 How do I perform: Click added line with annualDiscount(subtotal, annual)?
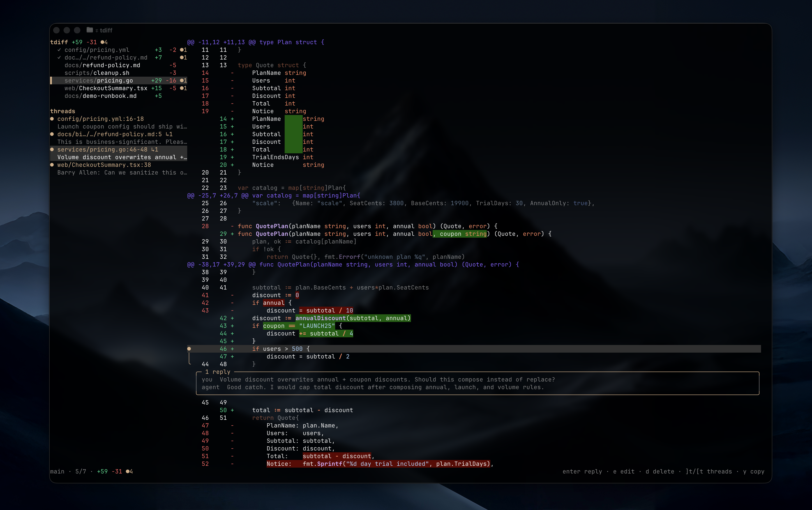(x=331, y=318)
